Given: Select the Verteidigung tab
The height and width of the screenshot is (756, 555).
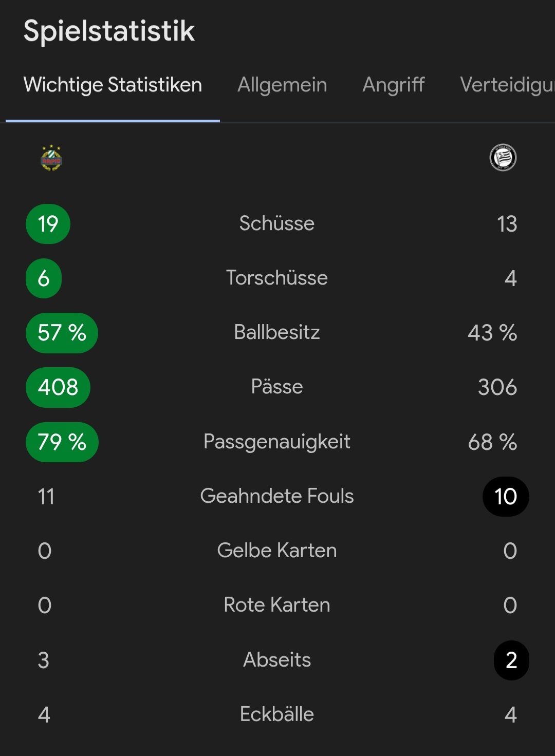Looking at the screenshot, I should click(x=507, y=85).
